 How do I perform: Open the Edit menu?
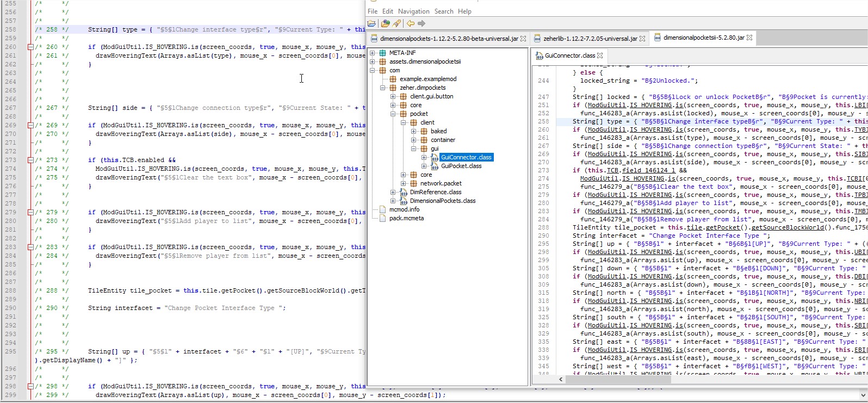point(388,11)
